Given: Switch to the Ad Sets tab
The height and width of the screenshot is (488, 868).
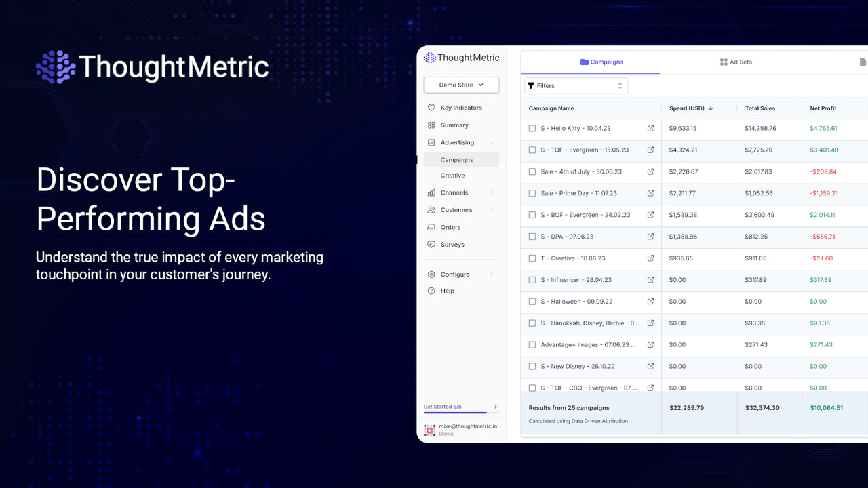Looking at the screenshot, I should [736, 62].
